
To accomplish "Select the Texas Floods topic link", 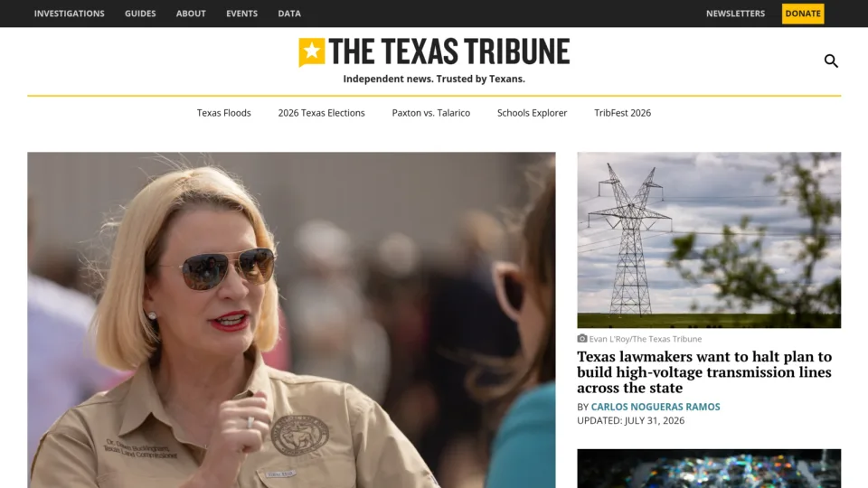I will (223, 113).
